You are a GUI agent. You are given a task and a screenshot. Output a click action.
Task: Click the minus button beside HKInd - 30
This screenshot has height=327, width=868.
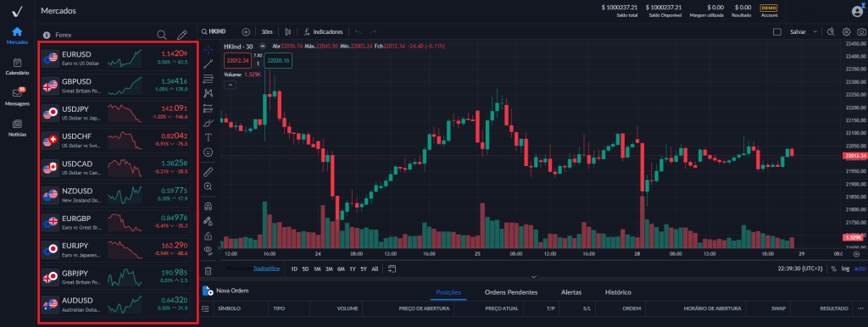(x=263, y=46)
